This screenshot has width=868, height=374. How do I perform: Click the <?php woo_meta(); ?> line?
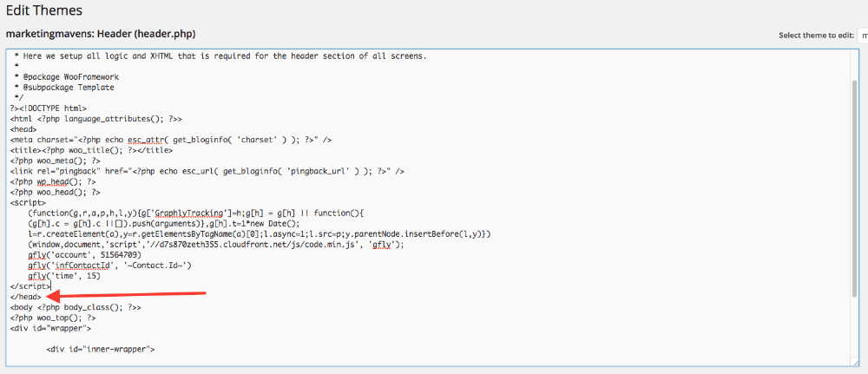pos(55,161)
